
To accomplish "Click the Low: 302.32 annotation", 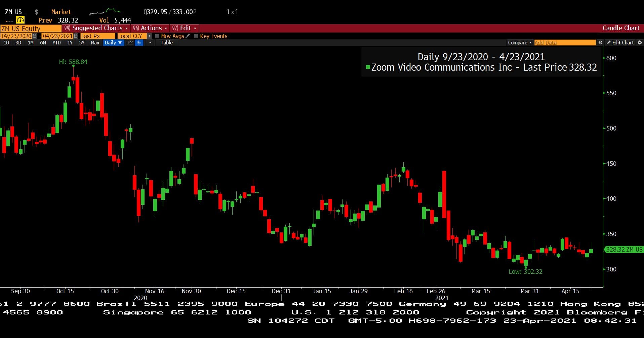I will (525, 272).
